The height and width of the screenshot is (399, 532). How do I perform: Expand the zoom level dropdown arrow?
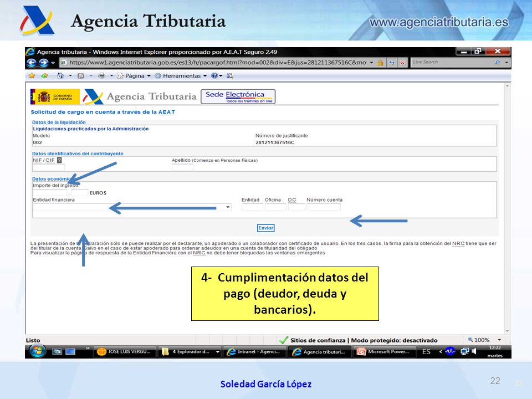click(499, 340)
